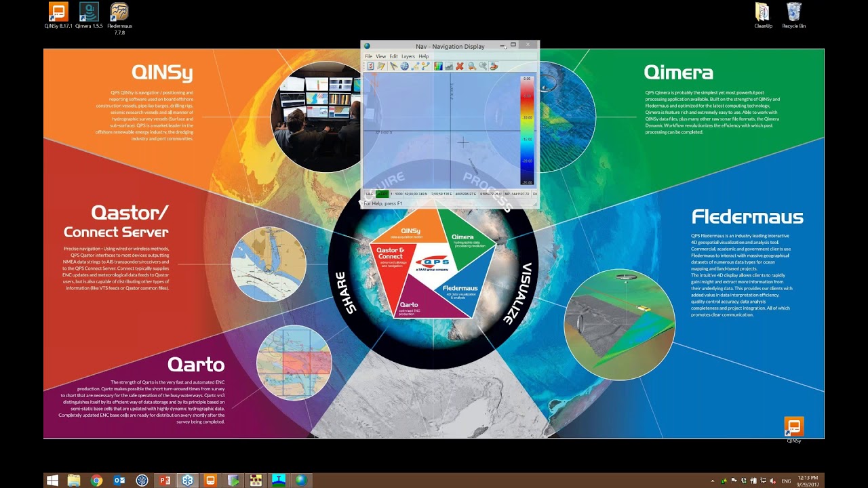Minimize the Navigation Display window

tap(502, 46)
